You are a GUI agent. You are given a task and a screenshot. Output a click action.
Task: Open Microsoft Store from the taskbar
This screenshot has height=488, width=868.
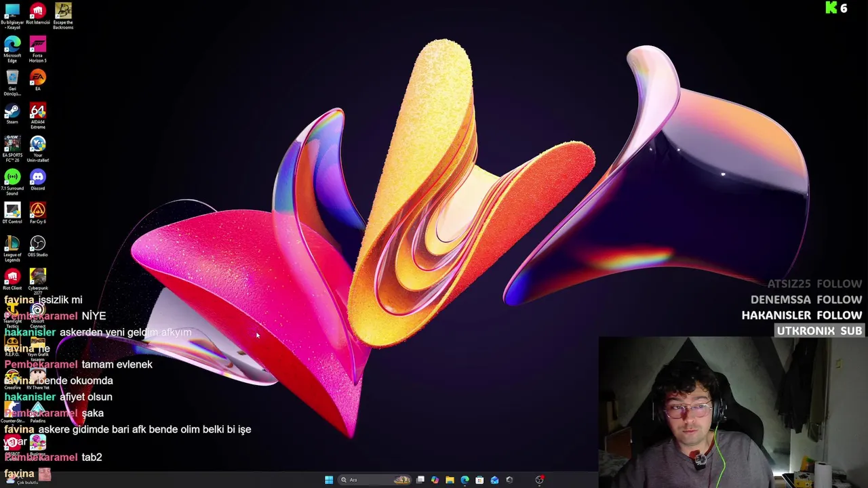tap(479, 480)
